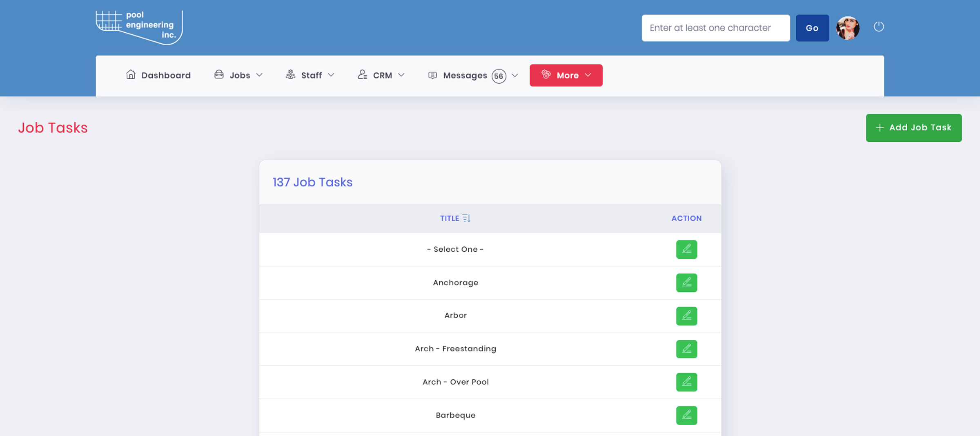Go to the Dashboard page
Image resolution: width=980 pixels, height=436 pixels.
click(x=158, y=75)
